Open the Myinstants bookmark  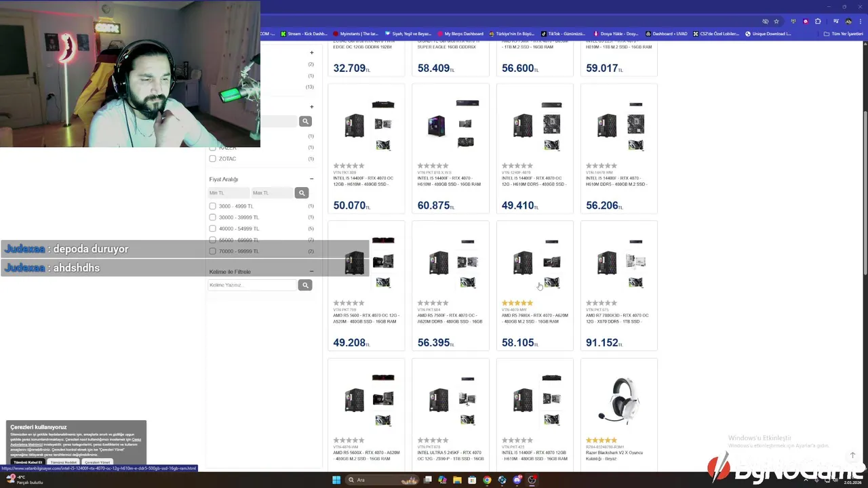click(x=356, y=33)
